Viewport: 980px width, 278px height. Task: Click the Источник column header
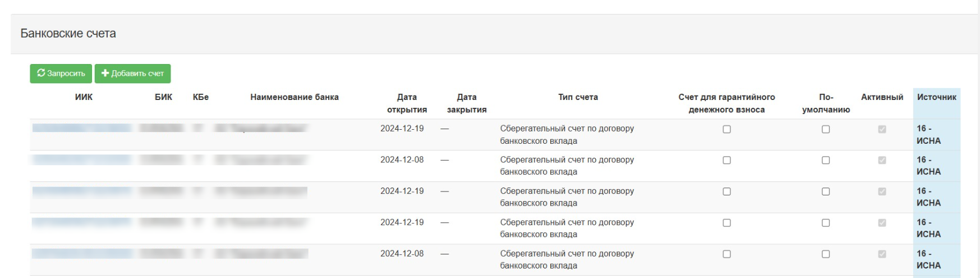(936, 97)
